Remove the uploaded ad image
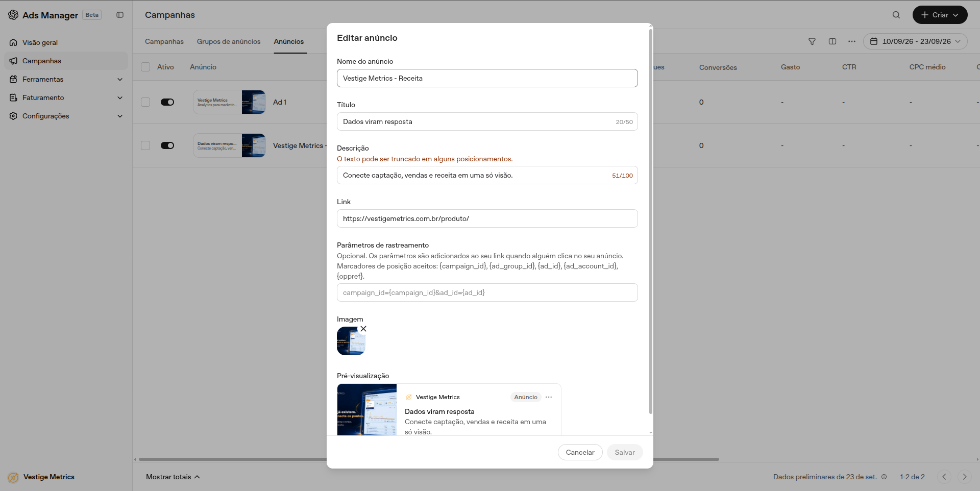 coord(363,329)
